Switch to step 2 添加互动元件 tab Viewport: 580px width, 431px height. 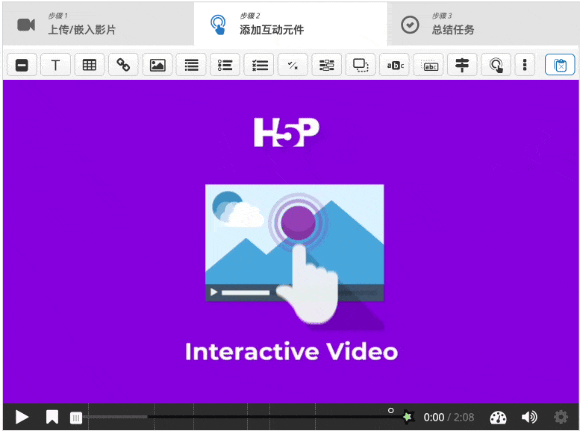[290, 24]
